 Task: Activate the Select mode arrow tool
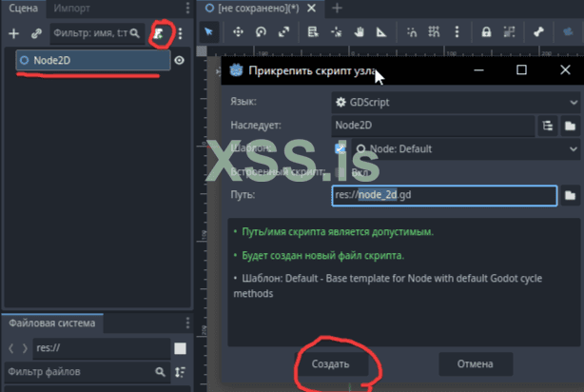[209, 32]
